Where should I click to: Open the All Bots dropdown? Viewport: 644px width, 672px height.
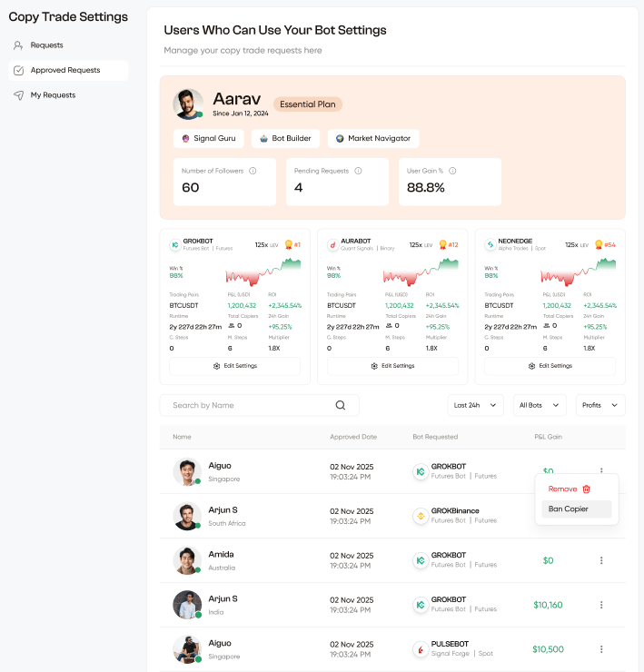[x=540, y=405]
